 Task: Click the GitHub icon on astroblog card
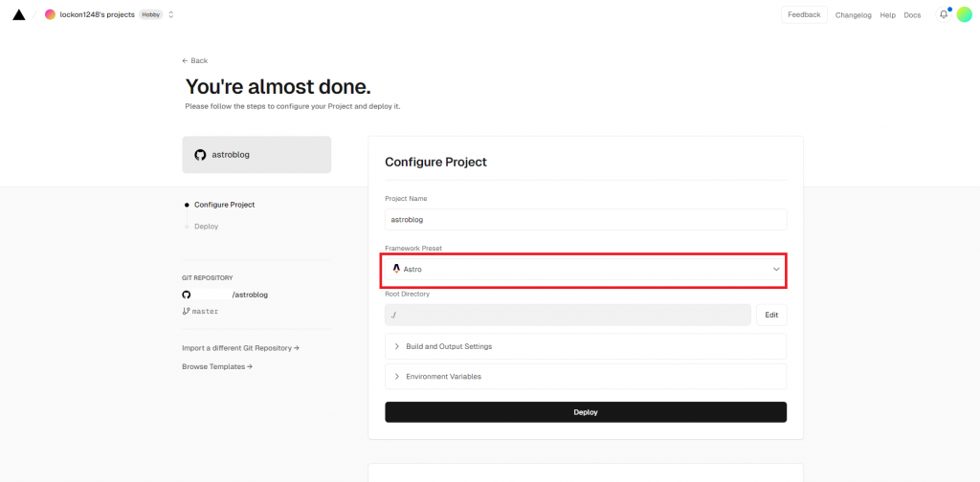point(200,155)
